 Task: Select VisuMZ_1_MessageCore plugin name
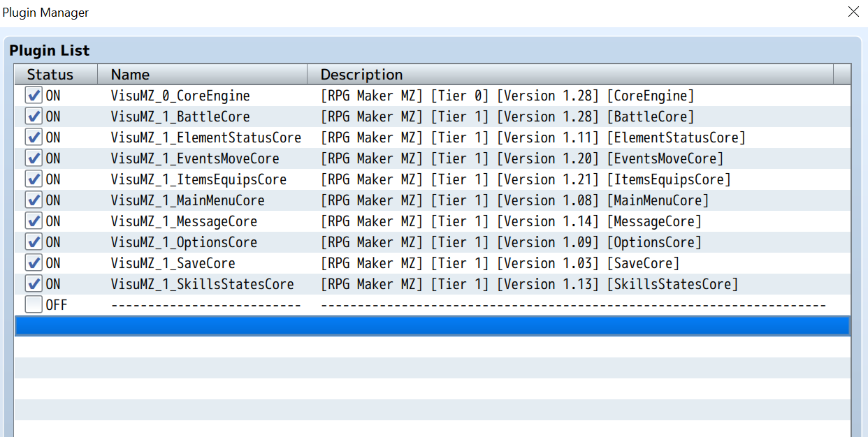[x=184, y=221]
